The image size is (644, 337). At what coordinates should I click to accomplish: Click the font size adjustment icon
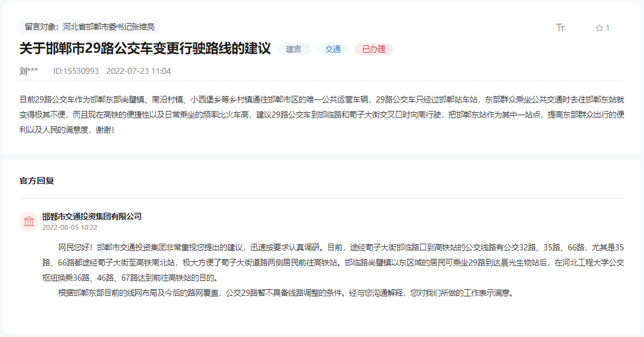pos(560,27)
